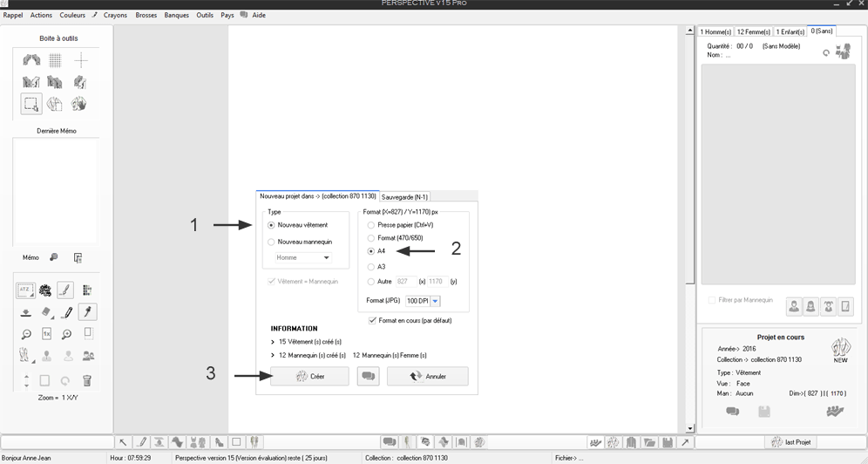
Task: Switch to the Sauvegarde (N-1) tab
Action: point(404,196)
